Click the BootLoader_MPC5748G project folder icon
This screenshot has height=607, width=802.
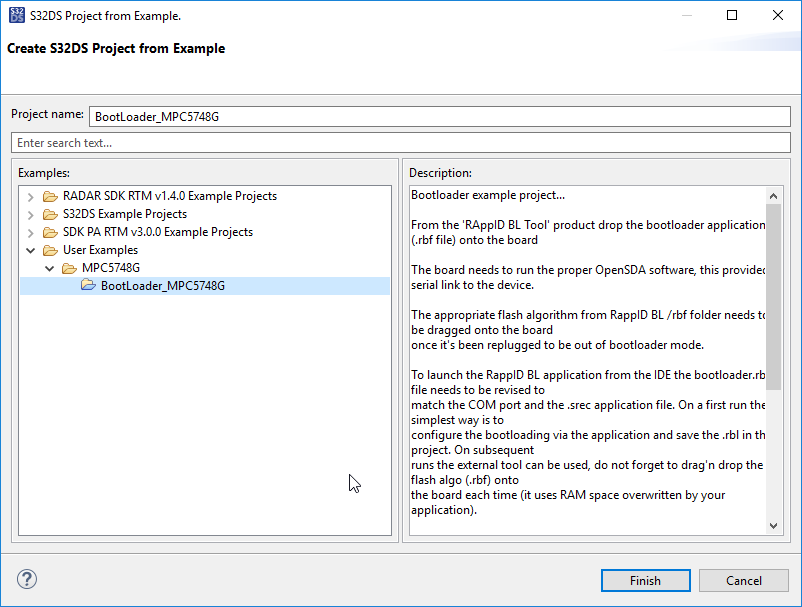pyautogui.click(x=88, y=285)
